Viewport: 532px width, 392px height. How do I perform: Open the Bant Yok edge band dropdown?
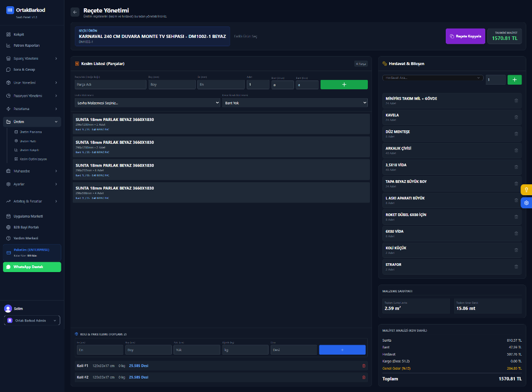(294, 103)
